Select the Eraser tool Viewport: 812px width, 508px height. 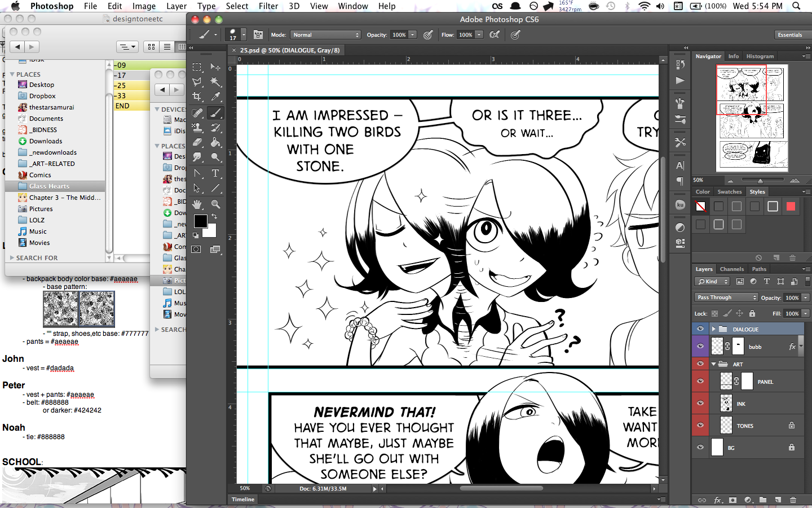coord(197,142)
